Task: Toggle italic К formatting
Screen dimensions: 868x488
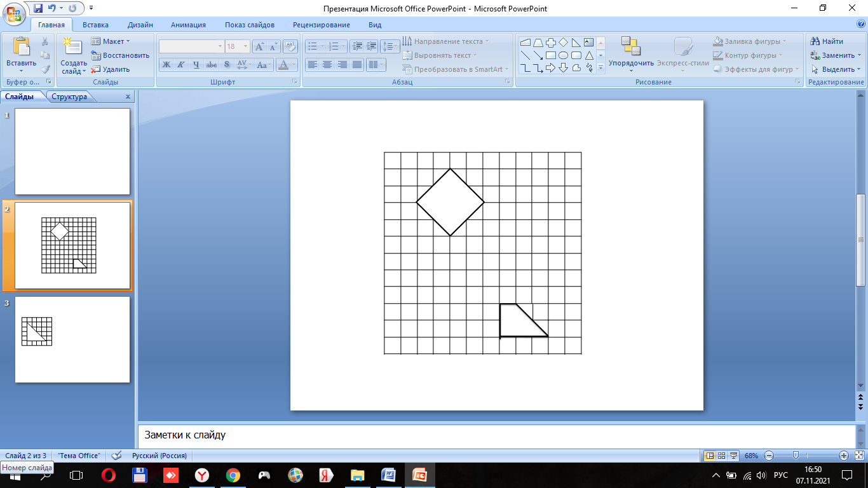Action: point(181,65)
